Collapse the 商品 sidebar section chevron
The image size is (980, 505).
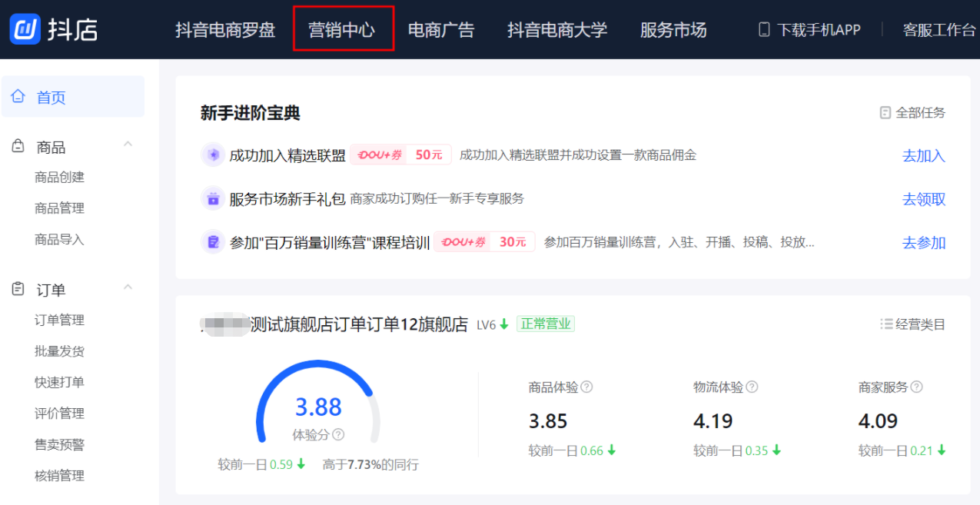(x=128, y=144)
